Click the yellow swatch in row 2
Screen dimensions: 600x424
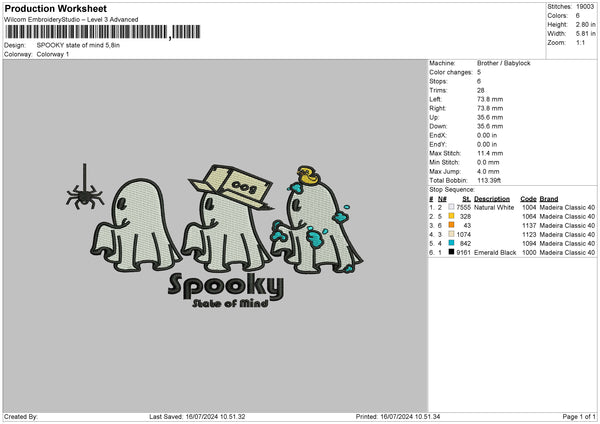coord(452,216)
